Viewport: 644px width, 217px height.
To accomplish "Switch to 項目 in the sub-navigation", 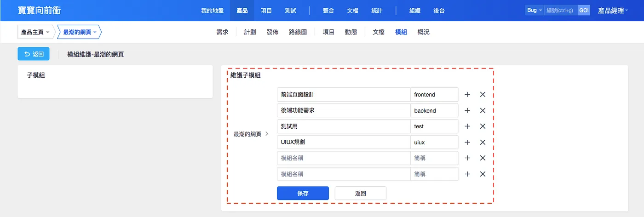I will tap(328, 32).
